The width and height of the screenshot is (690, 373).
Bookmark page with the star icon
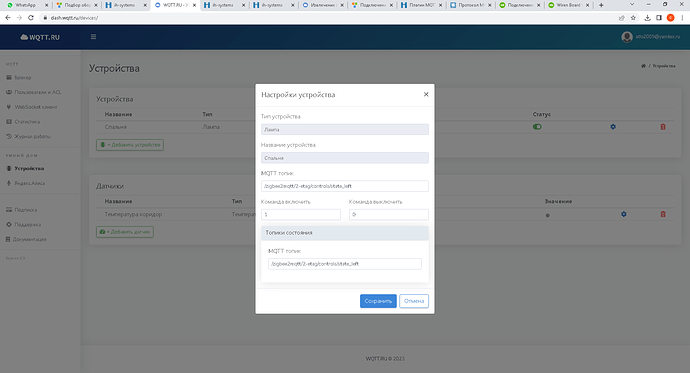click(x=633, y=18)
